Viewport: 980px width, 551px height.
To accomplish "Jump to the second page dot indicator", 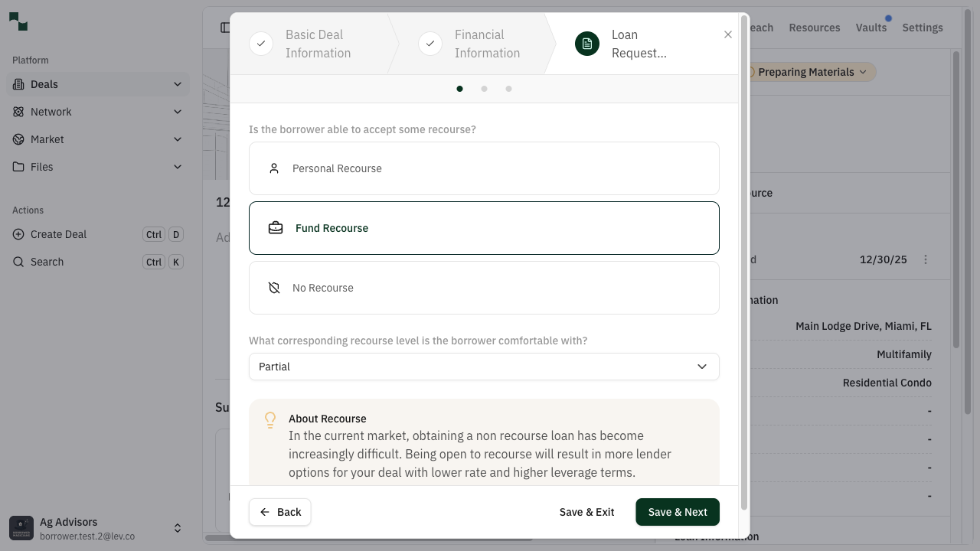I will click(x=484, y=89).
